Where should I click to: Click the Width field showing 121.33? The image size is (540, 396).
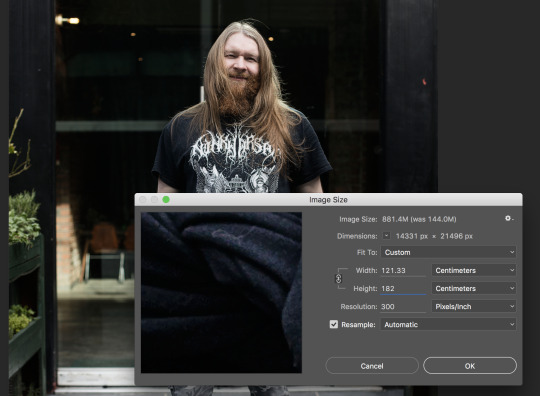point(403,271)
